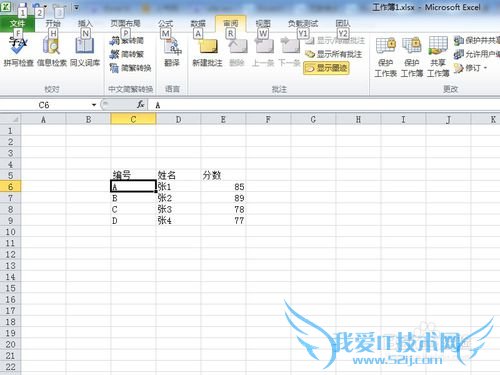The image size is (500, 375).
Task: Select the cell containing 编号
Action: [133, 175]
